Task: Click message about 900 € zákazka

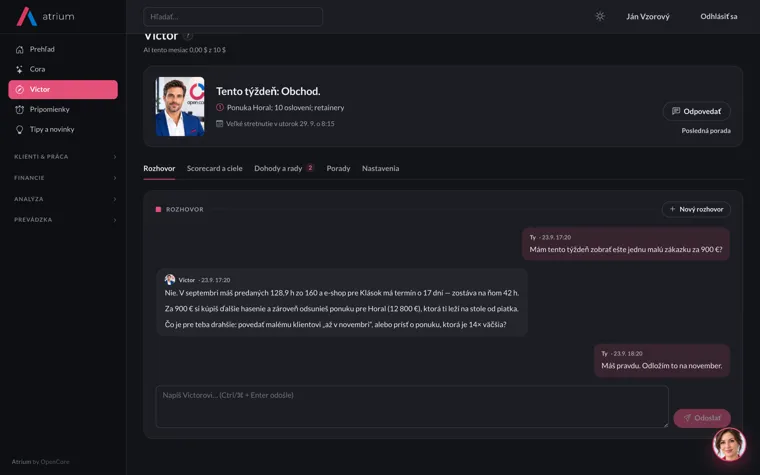Action: [x=626, y=244]
